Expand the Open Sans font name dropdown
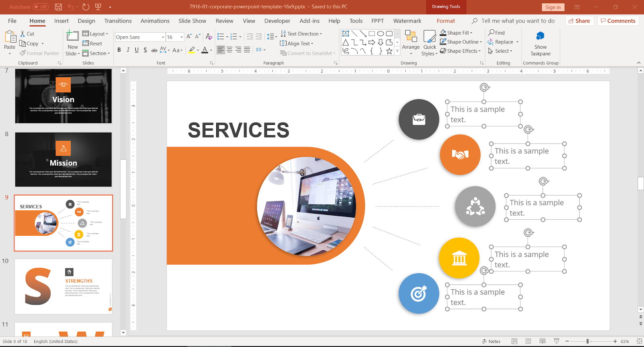 click(x=163, y=37)
